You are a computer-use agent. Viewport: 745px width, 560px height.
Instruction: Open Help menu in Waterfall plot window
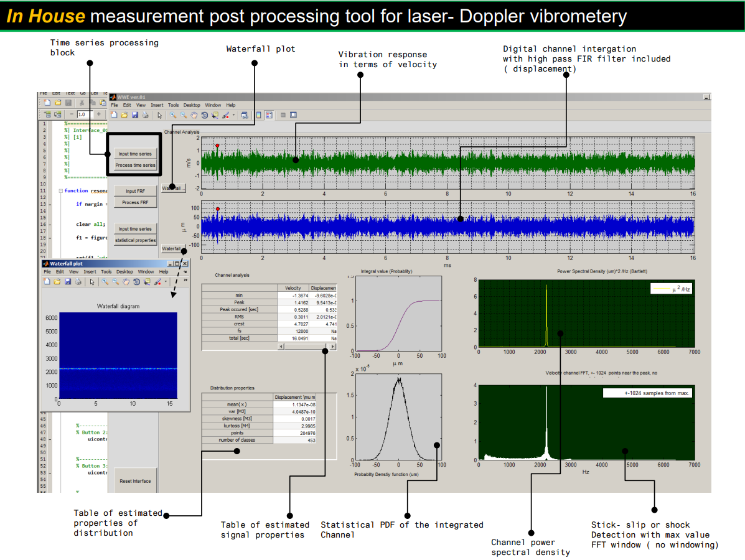click(x=164, y=272)
